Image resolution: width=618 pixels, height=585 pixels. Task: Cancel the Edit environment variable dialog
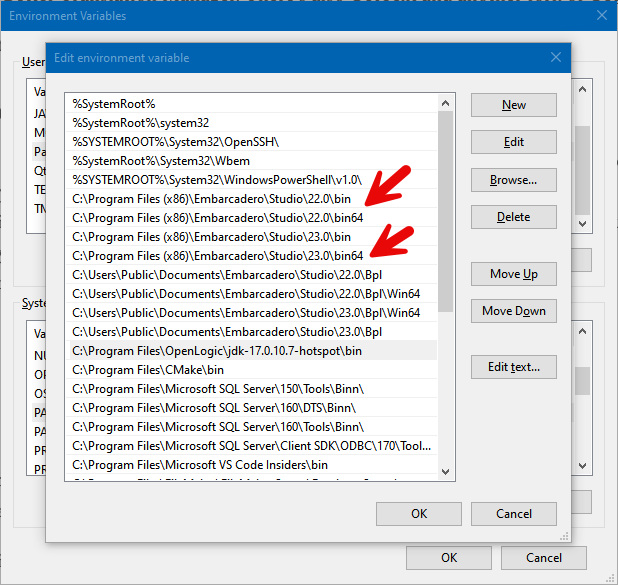[514, 514]
